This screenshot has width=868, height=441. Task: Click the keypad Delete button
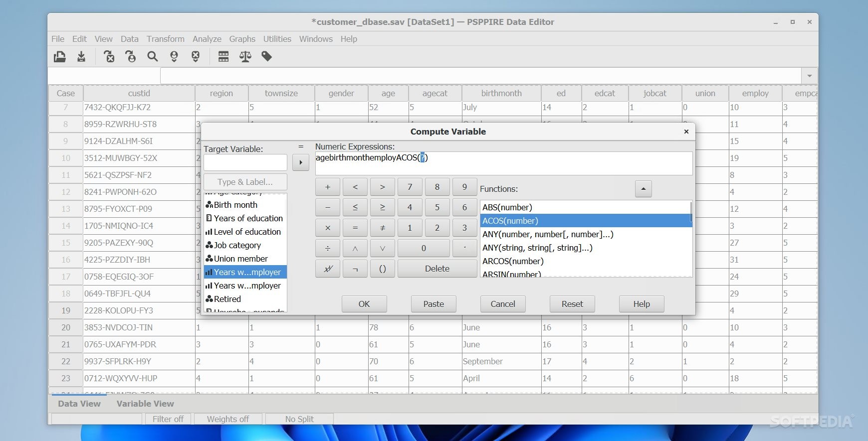pos(437,269)
